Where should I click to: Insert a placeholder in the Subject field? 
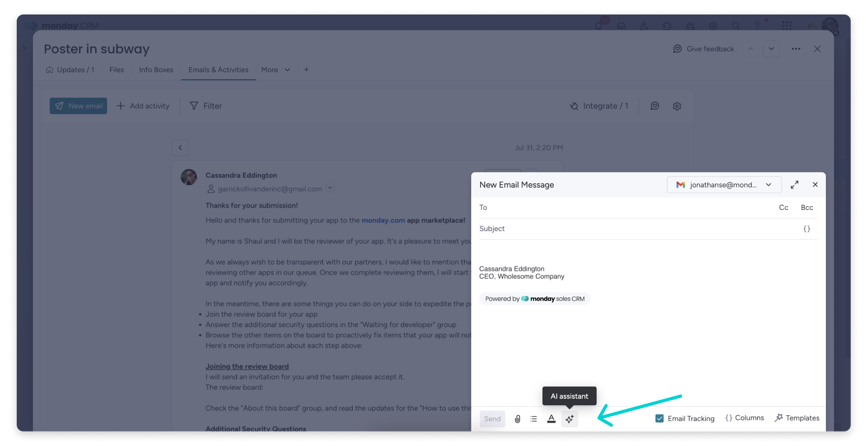[x=807, y=229]
